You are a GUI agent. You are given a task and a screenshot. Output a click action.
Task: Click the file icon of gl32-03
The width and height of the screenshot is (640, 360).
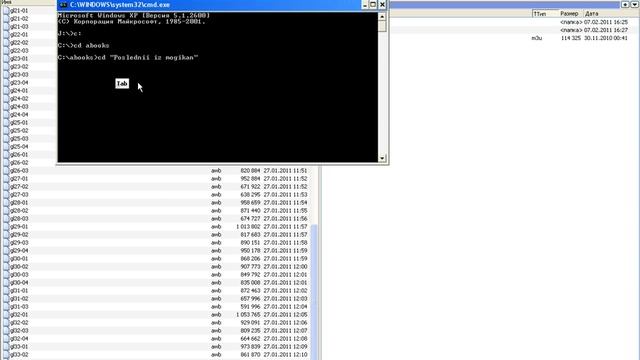(x=6, y=331)
